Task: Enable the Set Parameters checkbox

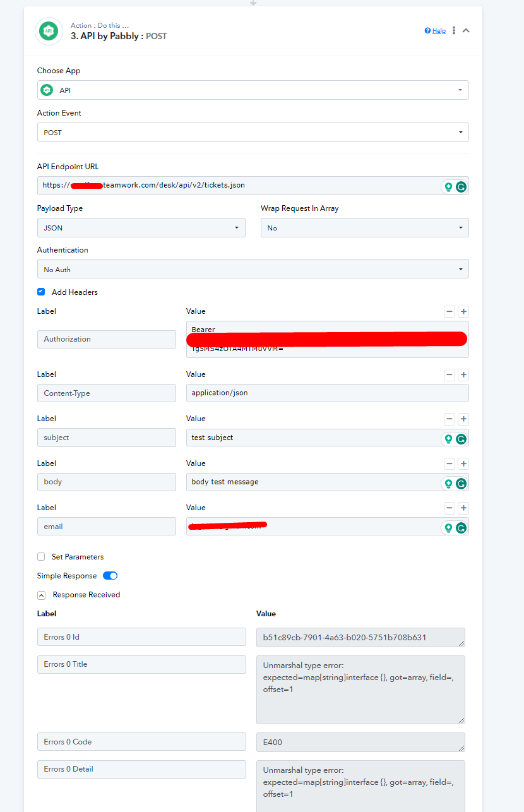Action: [x=41, y=556]
